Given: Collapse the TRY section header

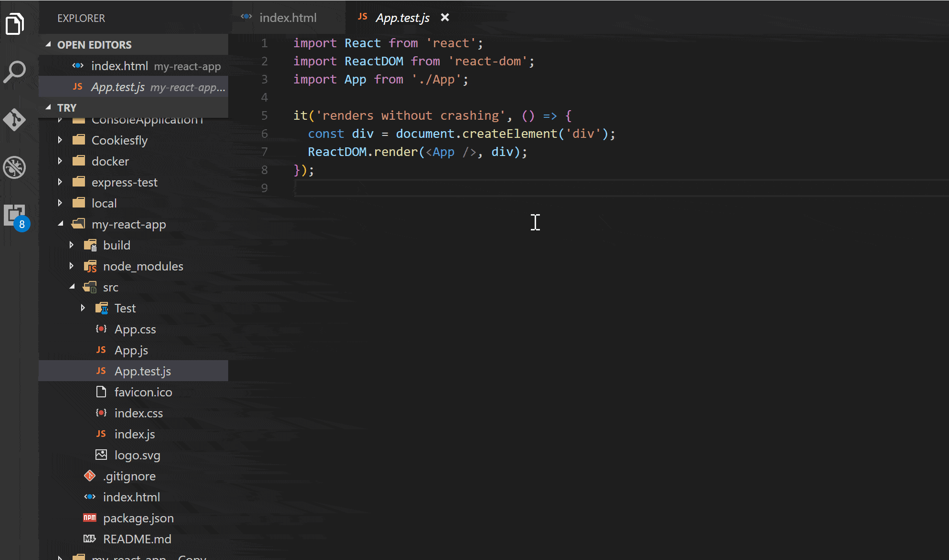Looking at the screenshot, I should [48, 107].
